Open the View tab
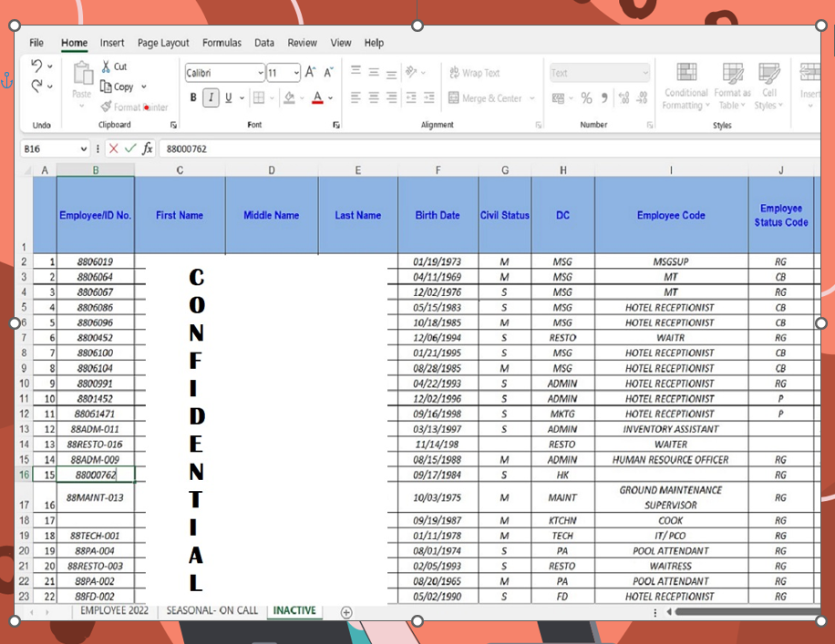The width and height of the screenshot is (835, 644). pos(341,43)
